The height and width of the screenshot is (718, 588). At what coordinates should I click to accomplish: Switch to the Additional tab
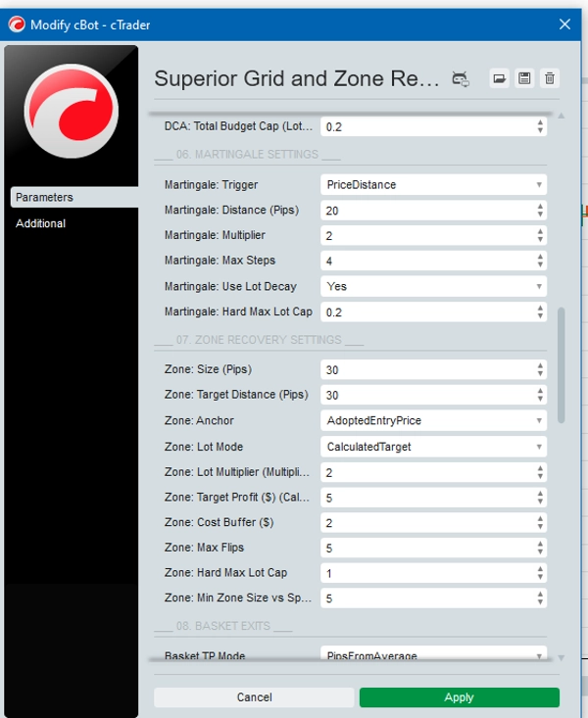click(40, 223)
